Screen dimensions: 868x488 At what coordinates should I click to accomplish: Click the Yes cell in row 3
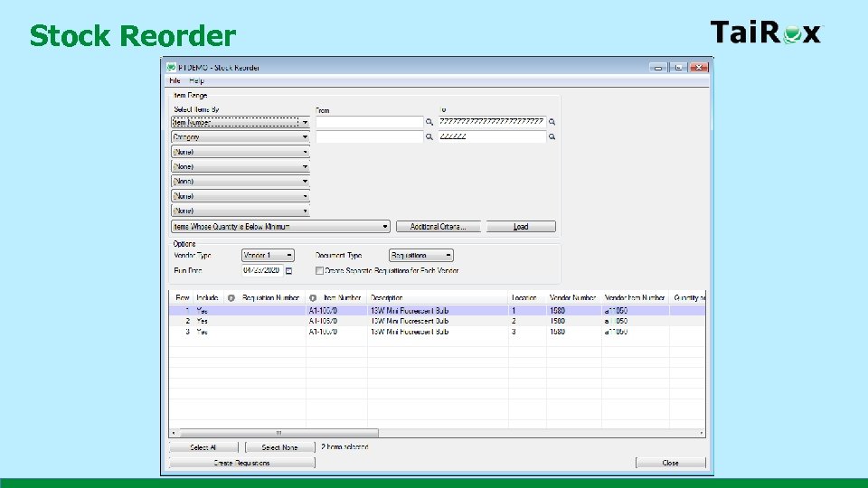(208, 332)
